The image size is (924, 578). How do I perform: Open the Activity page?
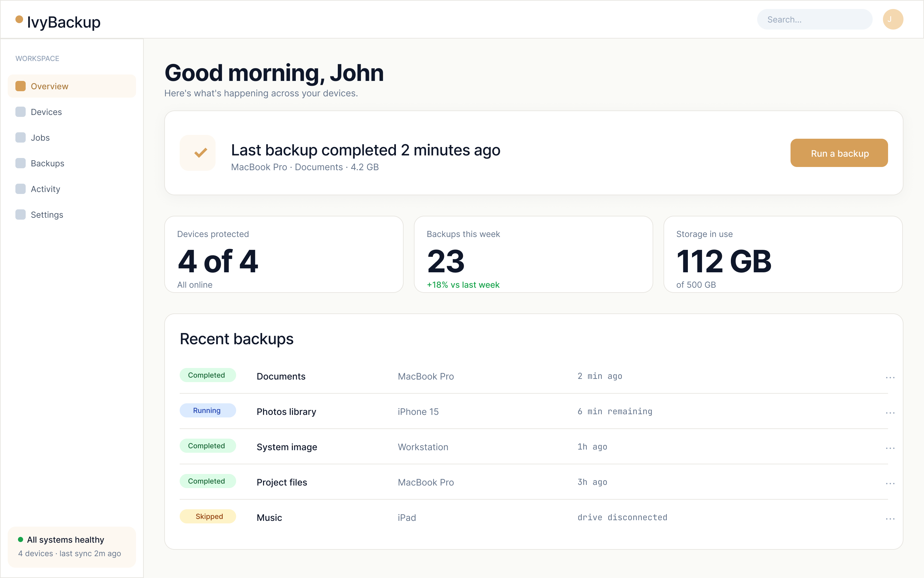pyautogui.click(x=72, y=188)
